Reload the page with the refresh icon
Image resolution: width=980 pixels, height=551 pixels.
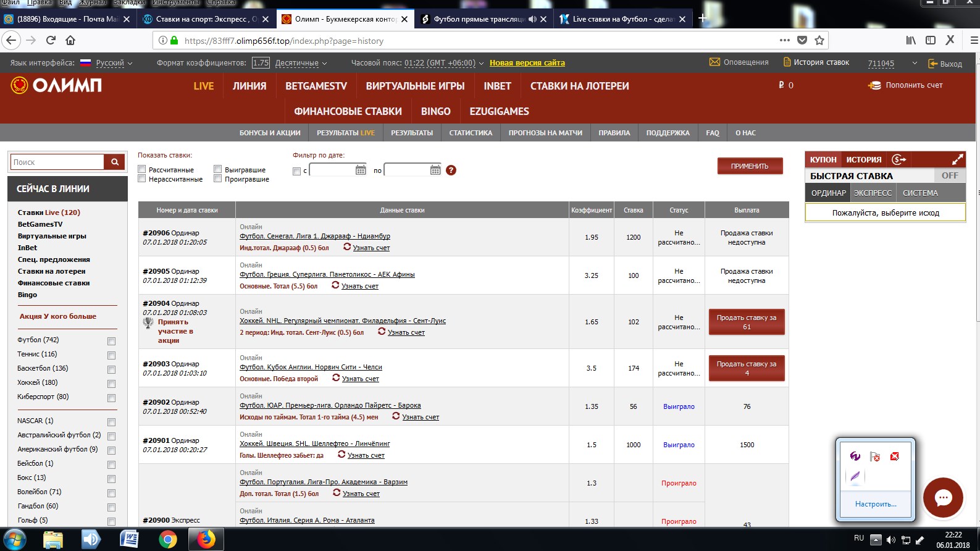click(x=51, y=40)
